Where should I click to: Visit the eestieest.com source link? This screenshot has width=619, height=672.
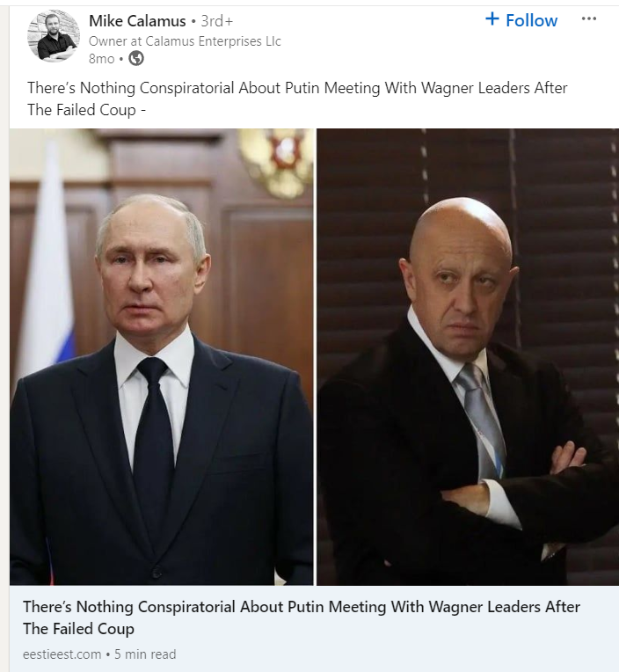pyautogui.click(x=62, y=654)
